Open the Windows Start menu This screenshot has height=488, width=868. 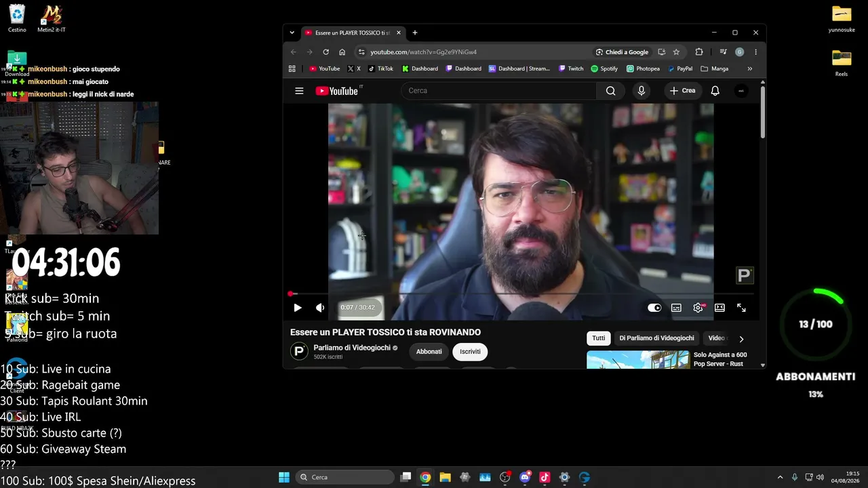click(284, 477)
